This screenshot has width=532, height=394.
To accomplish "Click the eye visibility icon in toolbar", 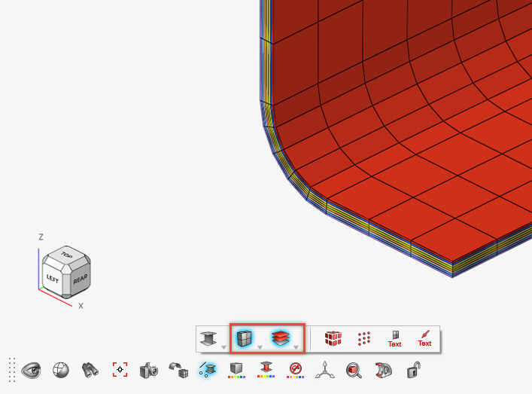I will [31, 370].
